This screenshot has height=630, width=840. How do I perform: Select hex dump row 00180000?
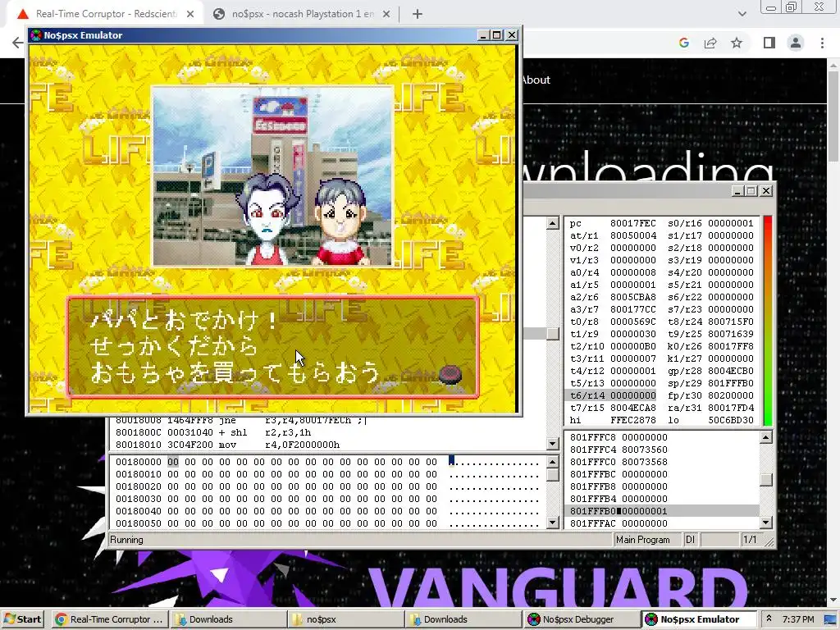click(328, 462)
